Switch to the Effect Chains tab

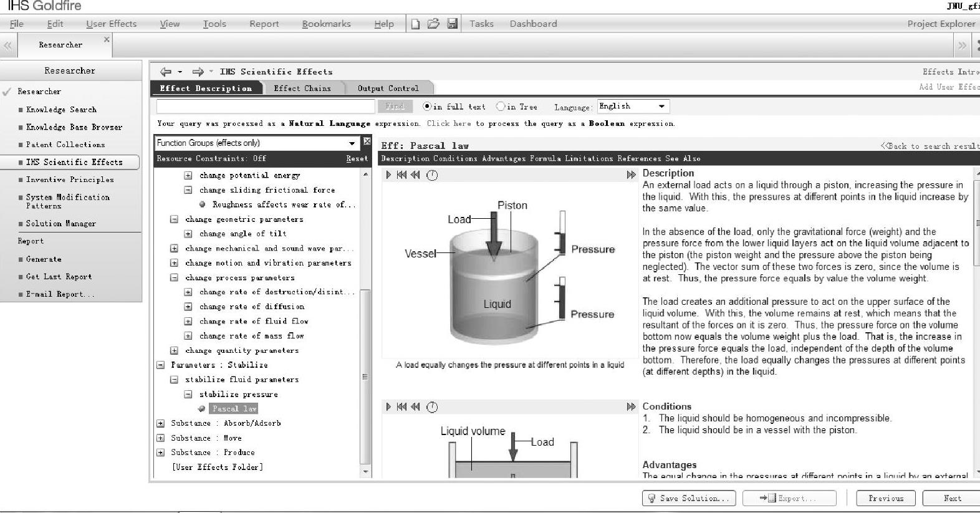[302, 89]
